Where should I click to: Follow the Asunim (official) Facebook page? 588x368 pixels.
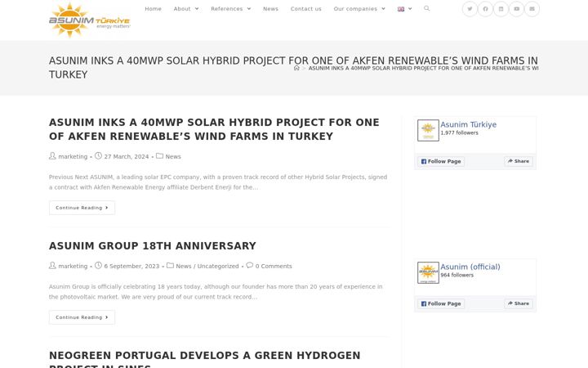(441, 303)
